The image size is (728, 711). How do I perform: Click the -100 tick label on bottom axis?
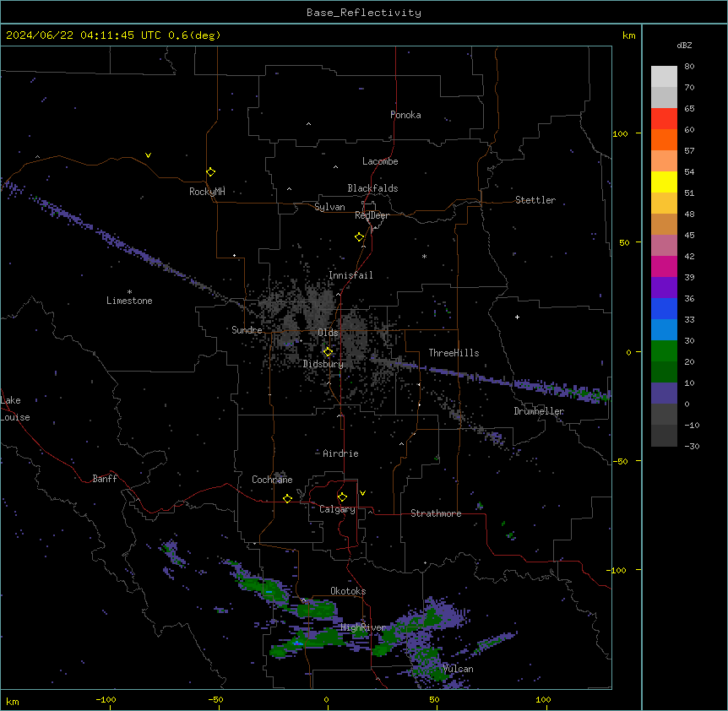click(106, 700)
